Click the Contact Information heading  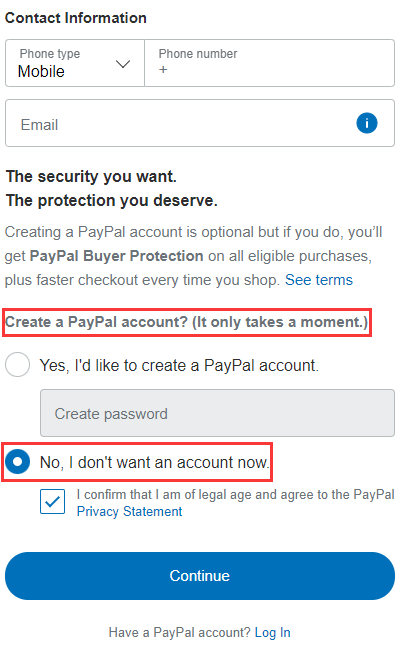point(76,18)
